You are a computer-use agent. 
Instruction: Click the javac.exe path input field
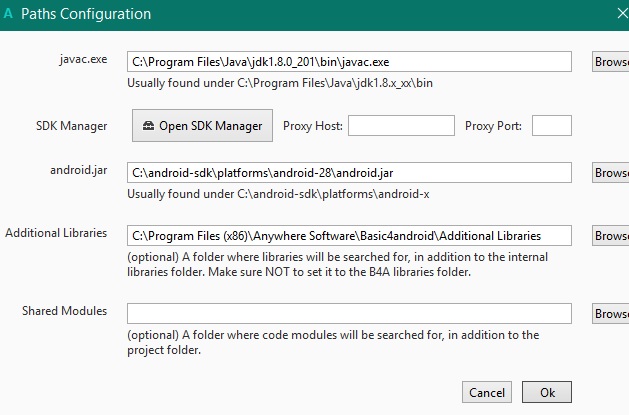tap(349, 62)
